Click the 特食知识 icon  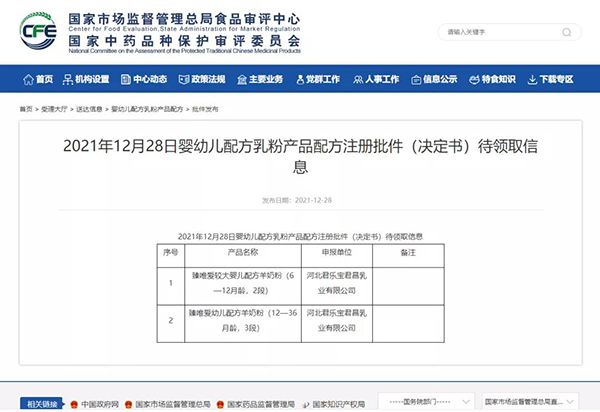[x=474, y=79]
